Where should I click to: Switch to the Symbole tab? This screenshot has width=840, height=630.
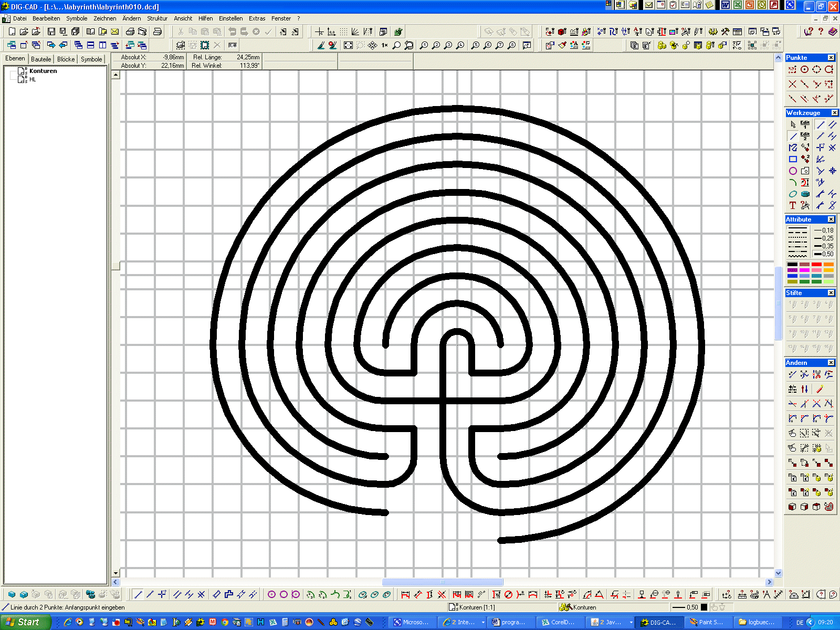pyautogui.click(x=91, y=59)
